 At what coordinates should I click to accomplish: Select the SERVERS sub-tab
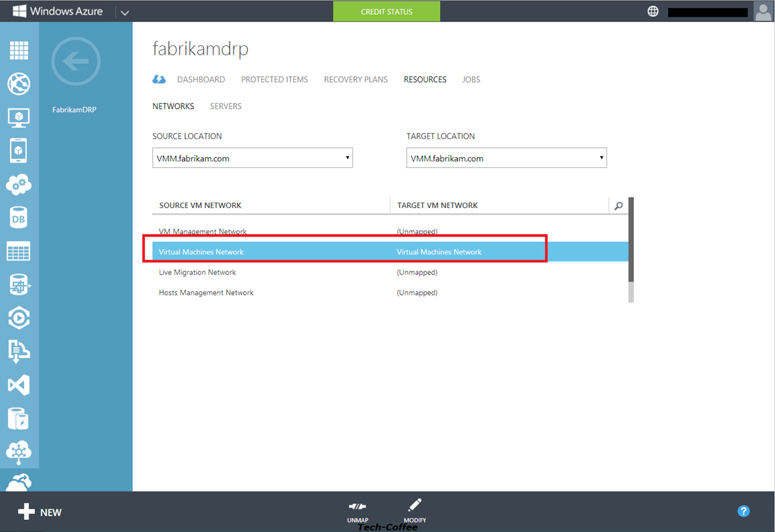226,106
